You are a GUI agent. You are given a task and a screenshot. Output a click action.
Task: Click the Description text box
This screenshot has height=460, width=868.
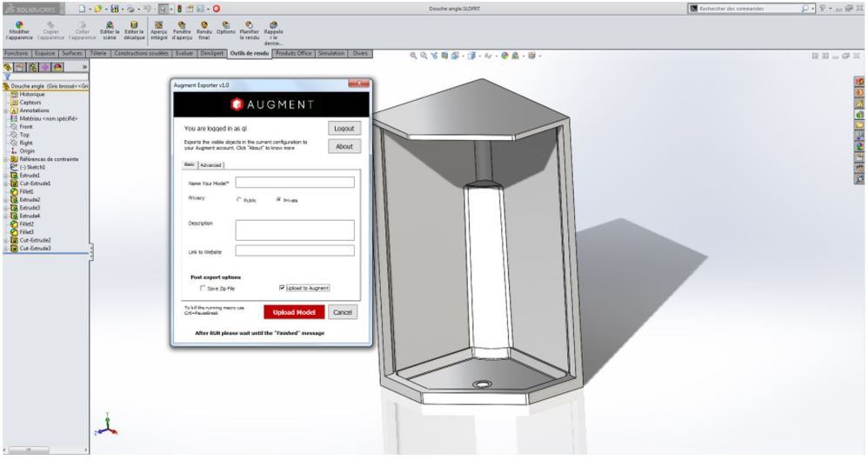pyautogui.click(x=295, y=230)
